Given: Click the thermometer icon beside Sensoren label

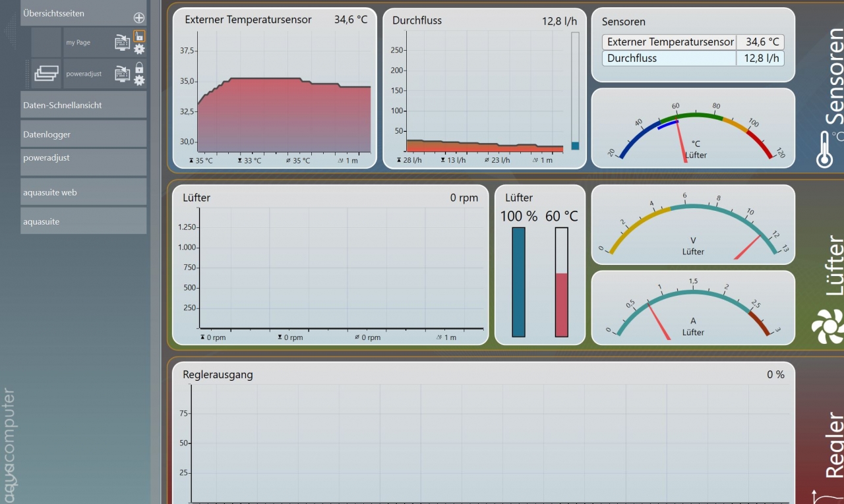Looking at the screenshot, I should [824, 149].
